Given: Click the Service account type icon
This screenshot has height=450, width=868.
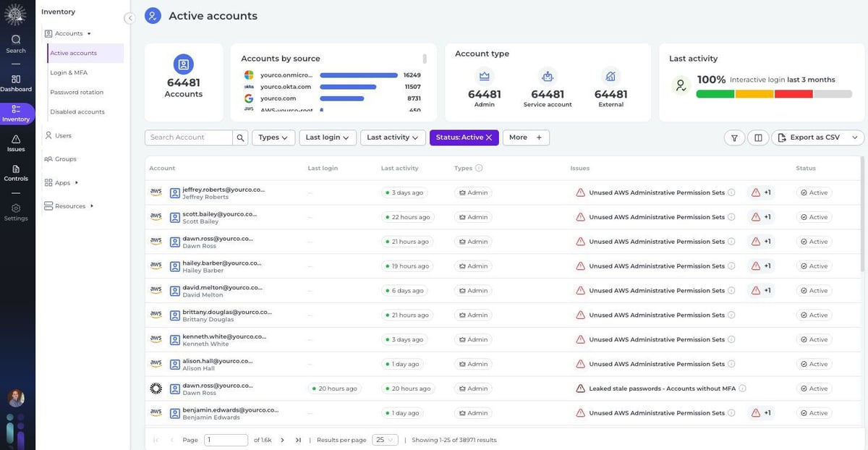Looking at the screenshot, I should tap(548, 76).
